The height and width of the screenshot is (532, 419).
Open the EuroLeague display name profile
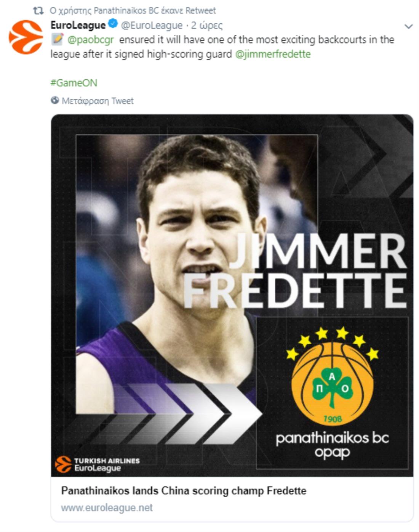[78, 25]
